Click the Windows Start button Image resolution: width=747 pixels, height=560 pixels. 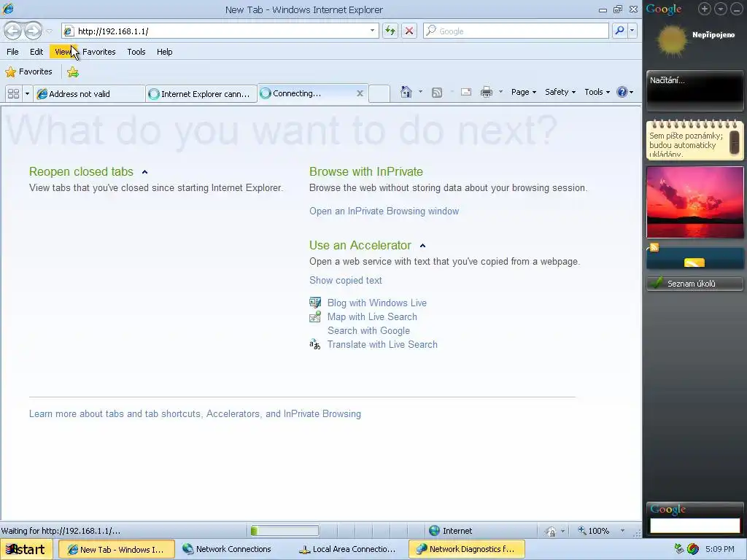point(26,550)
